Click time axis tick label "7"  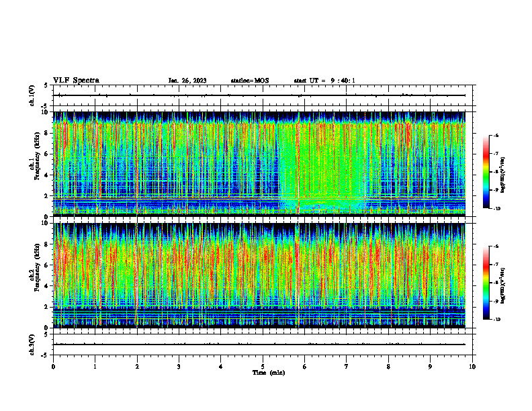coord(347,367)
